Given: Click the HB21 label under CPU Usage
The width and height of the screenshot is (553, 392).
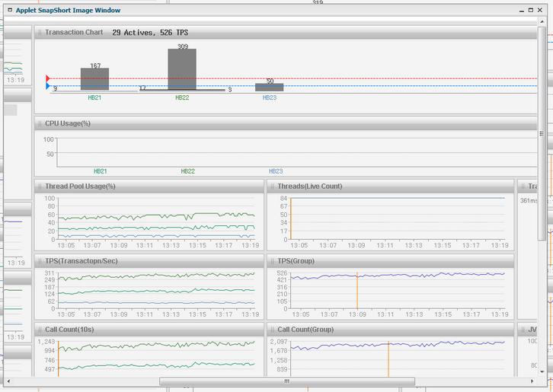Looking at the screenshot, I should 100,172.
